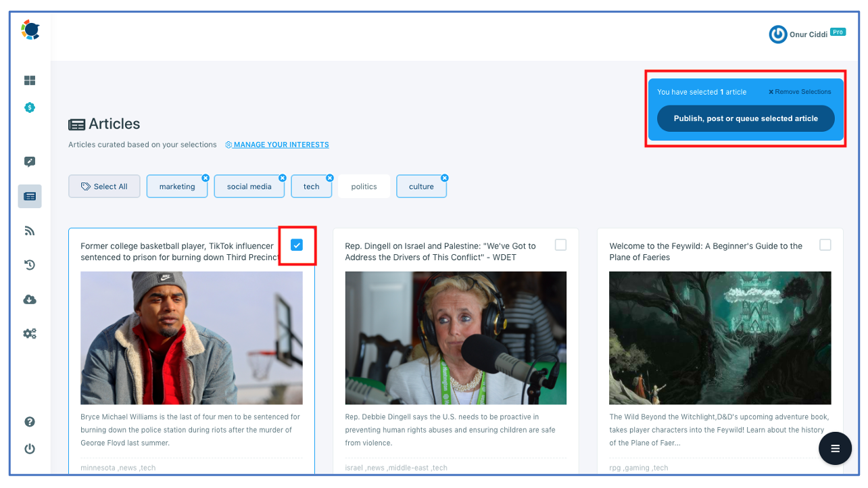Toggle the culture interest tag
This screenshot has height=488, width=868.
pos(421,187)
